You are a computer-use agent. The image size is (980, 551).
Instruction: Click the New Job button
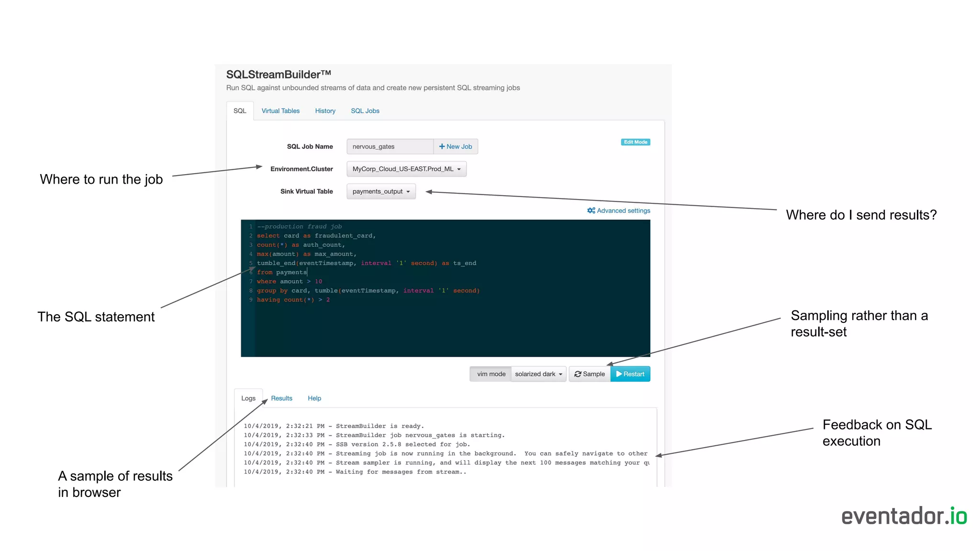tap(456, 146)
